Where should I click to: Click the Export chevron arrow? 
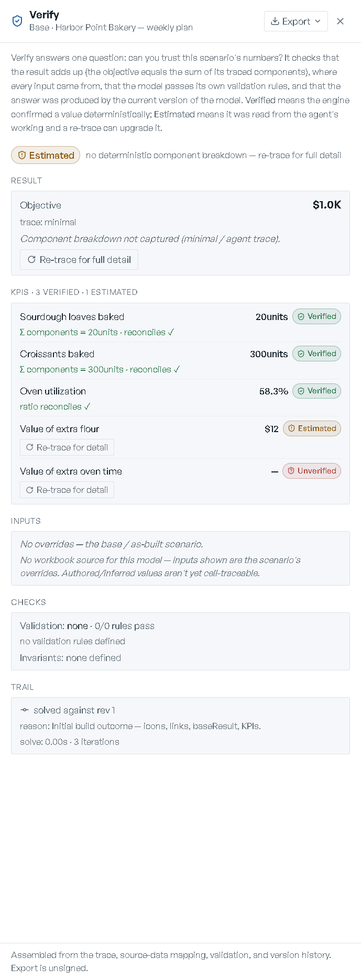tap(318, 21)
